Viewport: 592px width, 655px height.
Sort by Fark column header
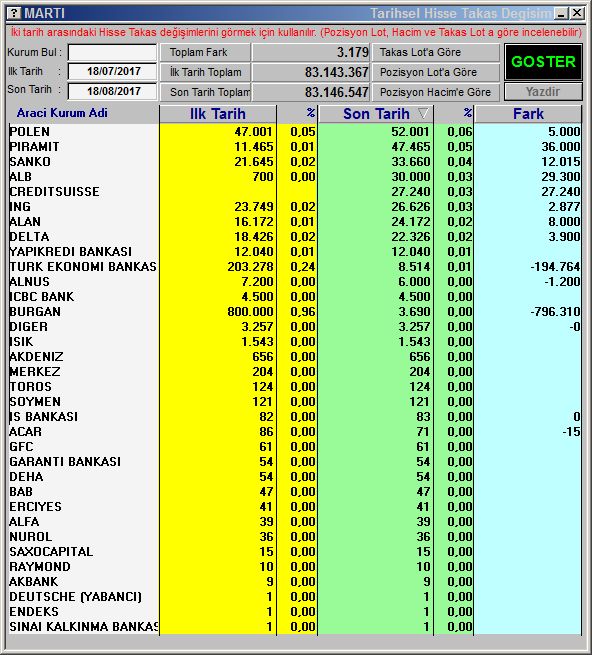[x=528, y=114]
